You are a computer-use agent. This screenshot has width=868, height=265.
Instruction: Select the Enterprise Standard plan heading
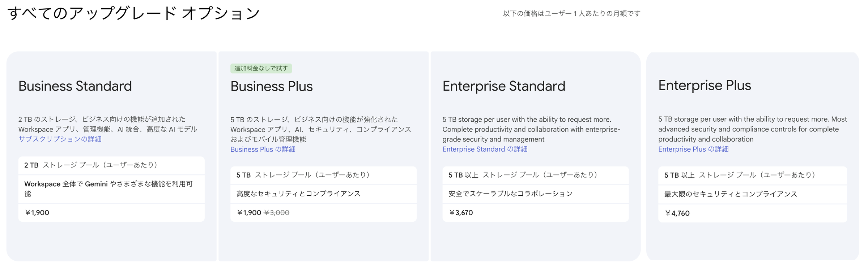[504, 86]
